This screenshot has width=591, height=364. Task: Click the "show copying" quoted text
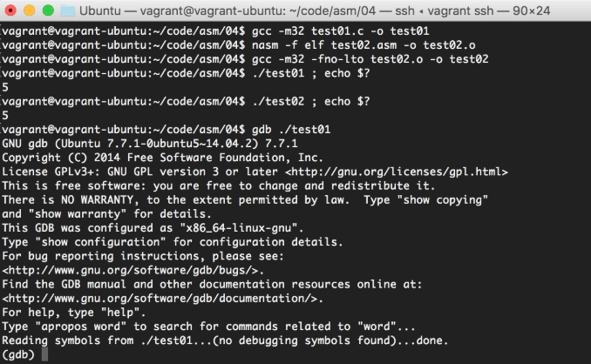[x=442, y=200]
